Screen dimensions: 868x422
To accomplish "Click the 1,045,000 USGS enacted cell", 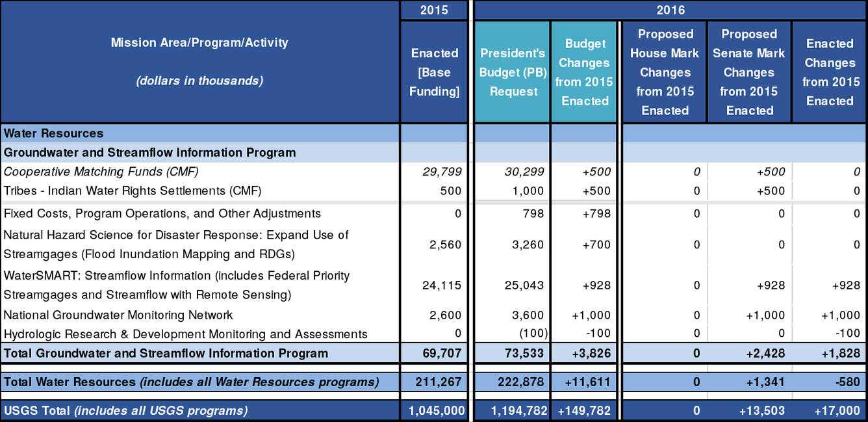I will point(434,410).
